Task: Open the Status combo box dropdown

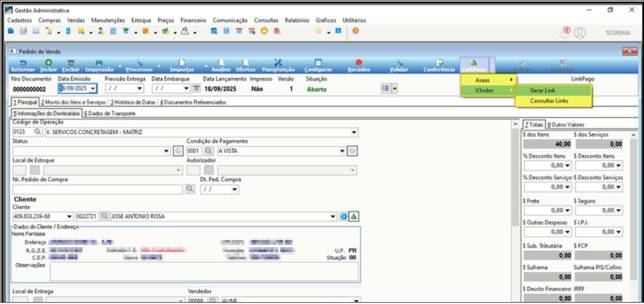Action: coord(167,151)
